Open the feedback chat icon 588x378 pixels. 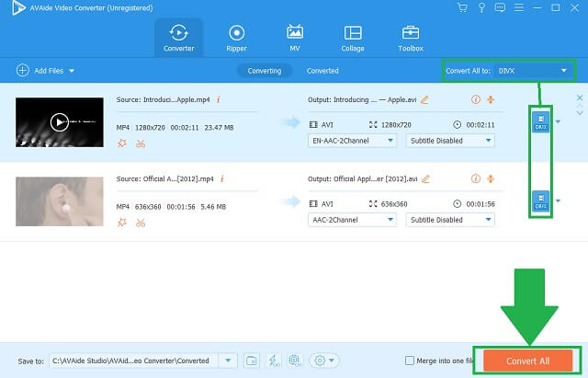pos(500,7)
